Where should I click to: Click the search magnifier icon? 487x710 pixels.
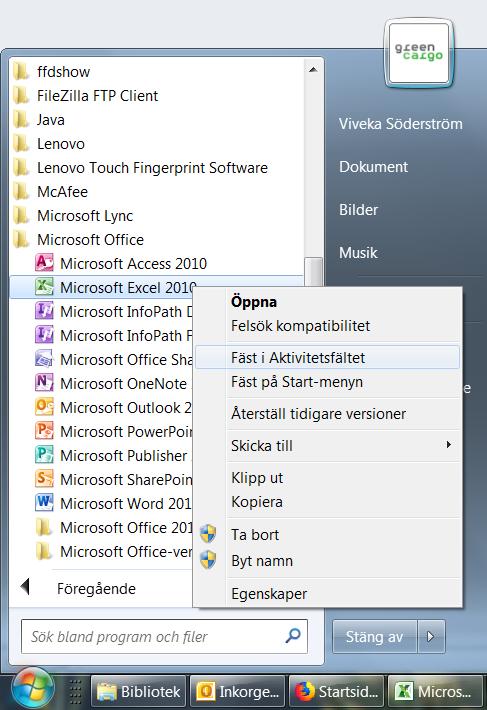[293, 636]
